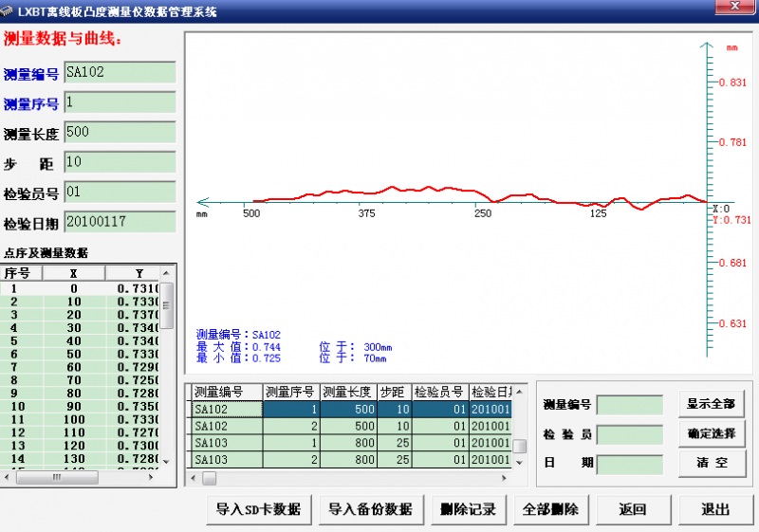Click right arrow of records horizontal scrollbar

tap(504, 478)
